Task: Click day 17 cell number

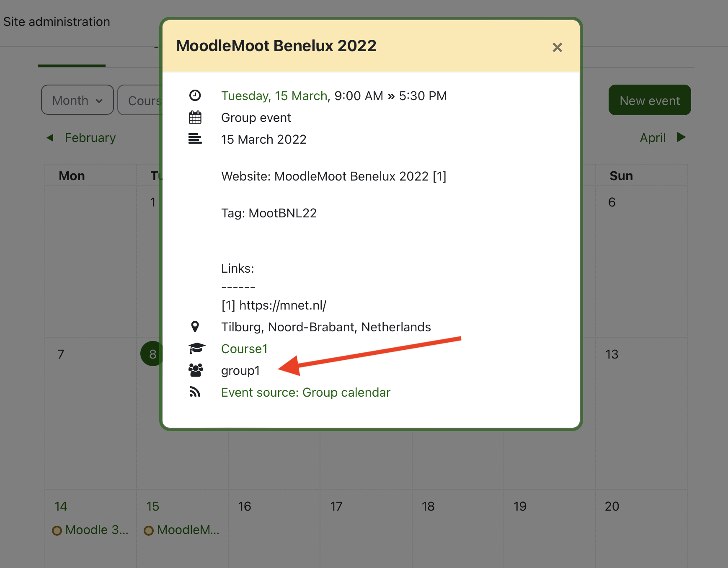Action: (336, 506)
